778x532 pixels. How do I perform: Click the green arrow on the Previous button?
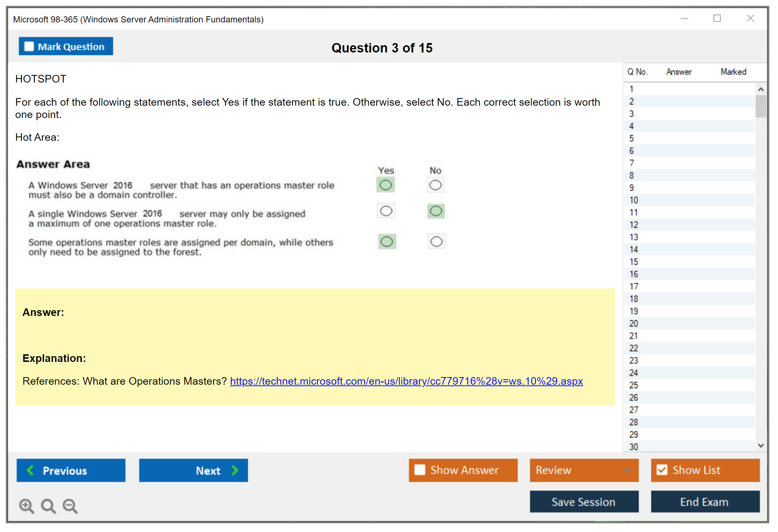click(31, 470)
